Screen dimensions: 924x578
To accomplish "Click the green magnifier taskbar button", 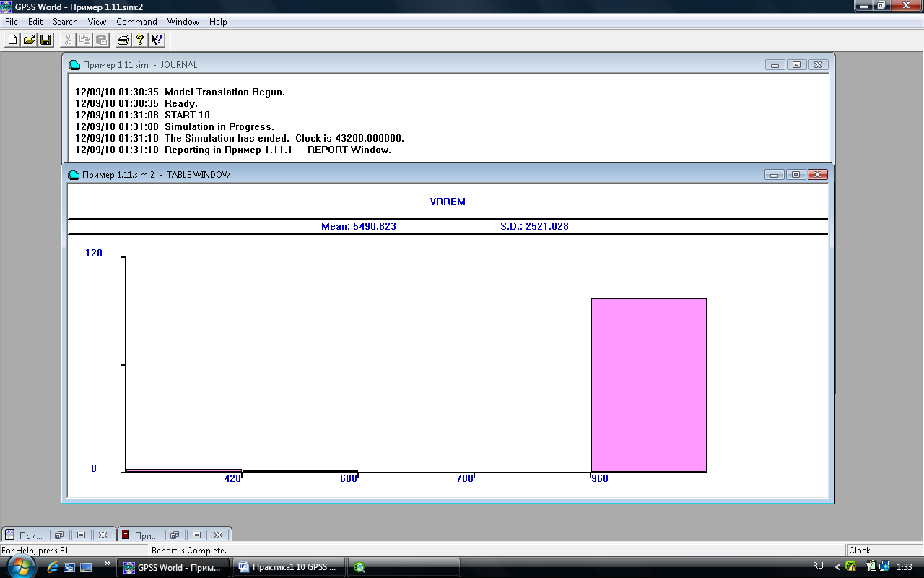I will pos(404,567).
